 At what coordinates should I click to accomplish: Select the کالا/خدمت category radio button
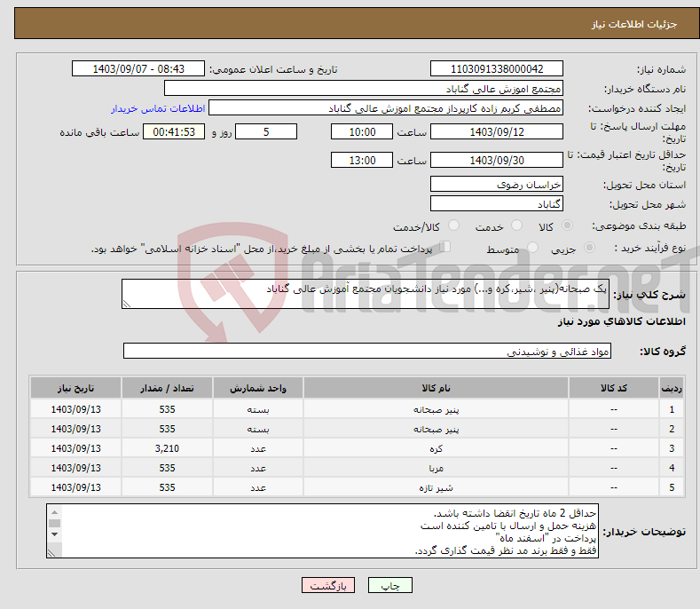[x=453, y=225]
